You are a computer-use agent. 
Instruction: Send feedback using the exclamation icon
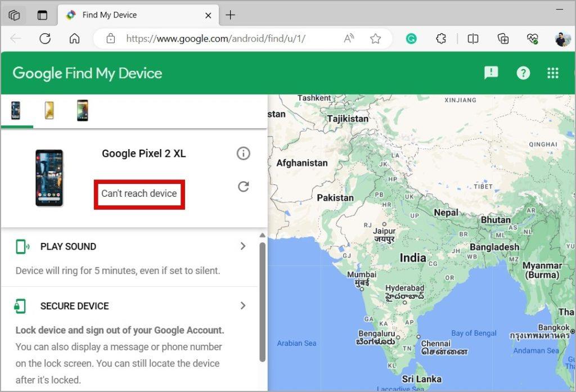pos(491,73)
